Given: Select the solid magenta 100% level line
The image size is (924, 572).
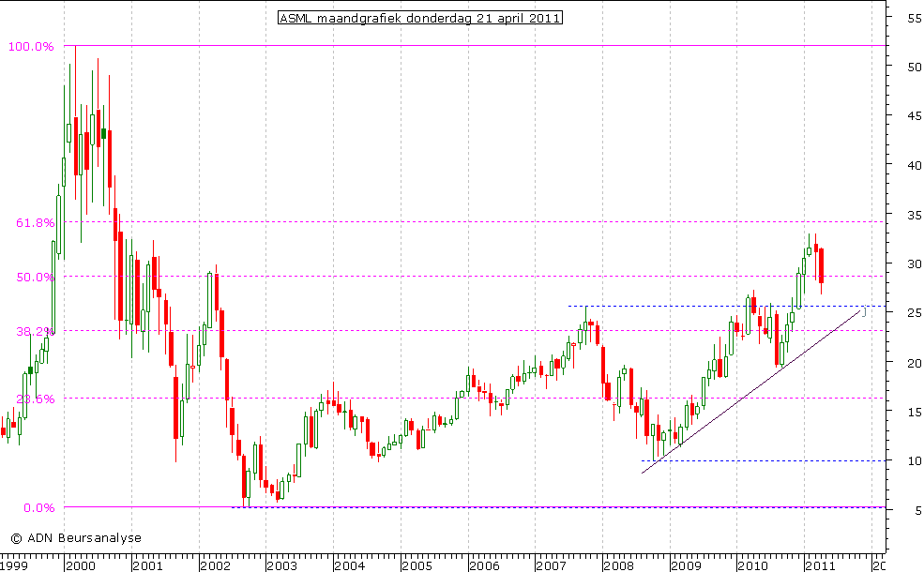Looking at the screenshot, I should coord(475,45).
